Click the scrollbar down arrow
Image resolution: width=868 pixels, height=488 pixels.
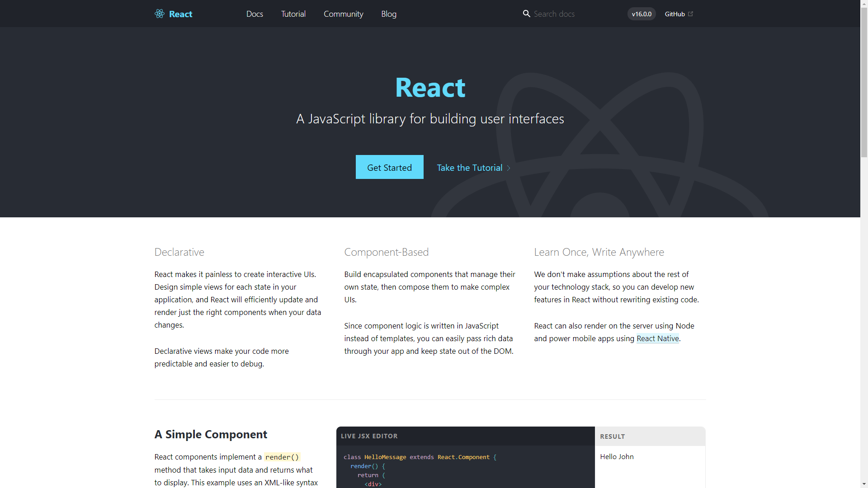tap(864, 484)
